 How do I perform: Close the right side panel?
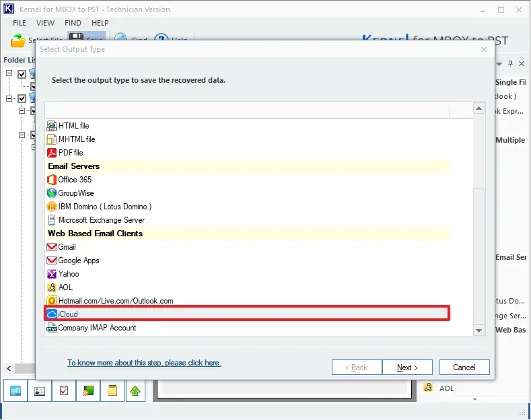point(522,63)
